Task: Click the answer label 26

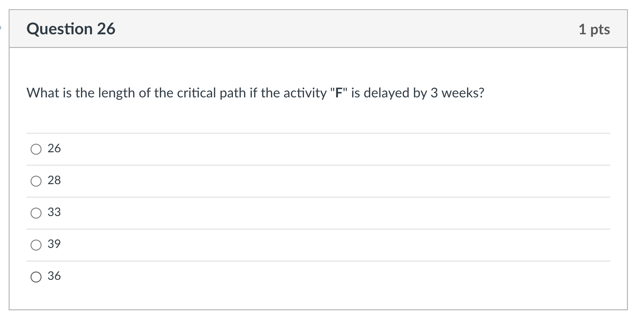Action: 54,148
